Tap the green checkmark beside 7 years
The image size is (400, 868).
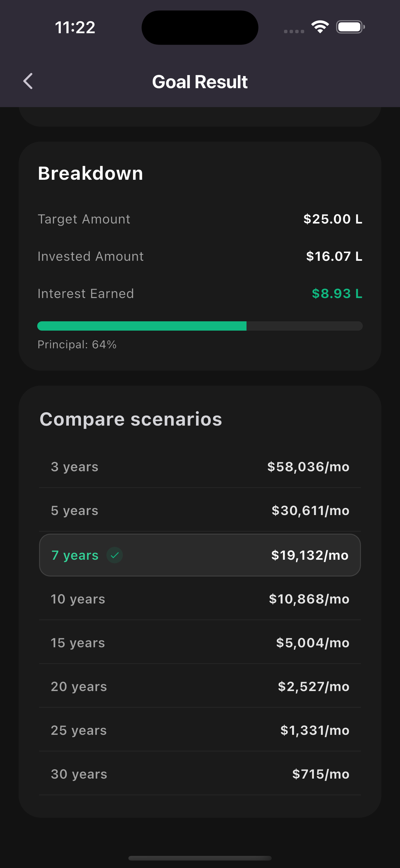[114, 555]
